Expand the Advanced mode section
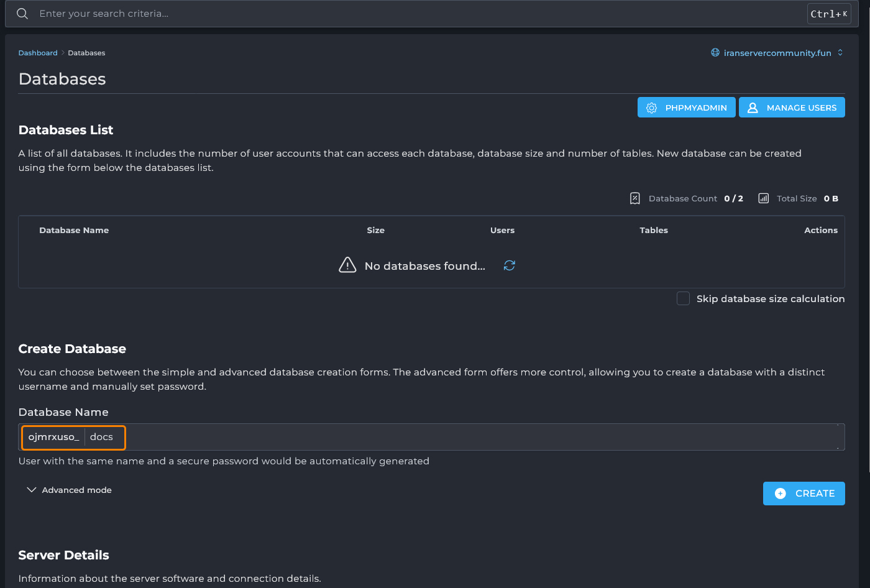This screenshot has height=588, width=870. 70,490
